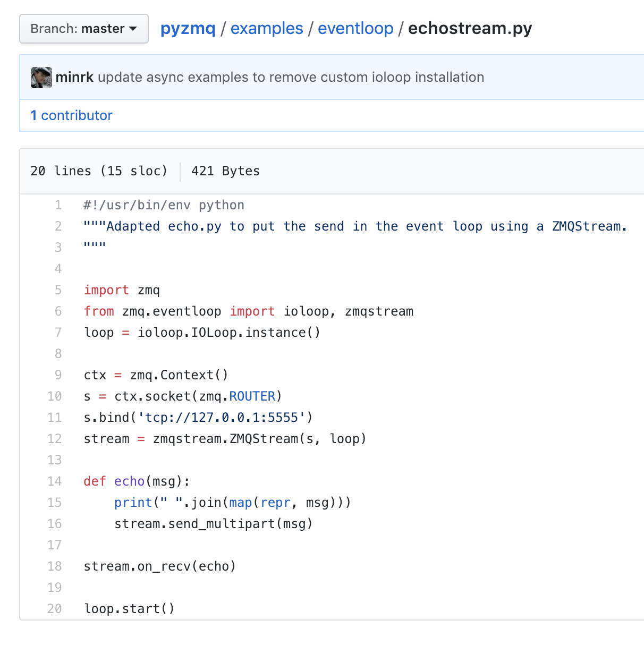
Task: Click the 'echo' function name in def line
Action: [x=130, y=481]
